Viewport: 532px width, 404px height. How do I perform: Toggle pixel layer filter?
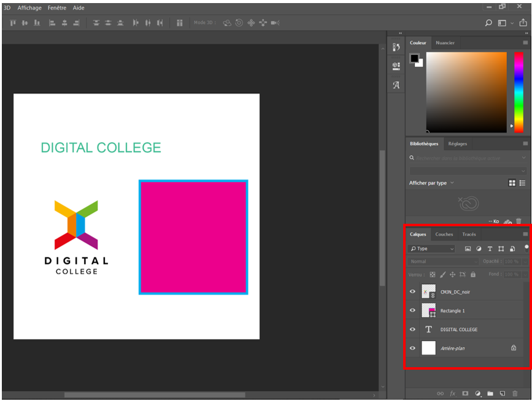click(468, 249)
